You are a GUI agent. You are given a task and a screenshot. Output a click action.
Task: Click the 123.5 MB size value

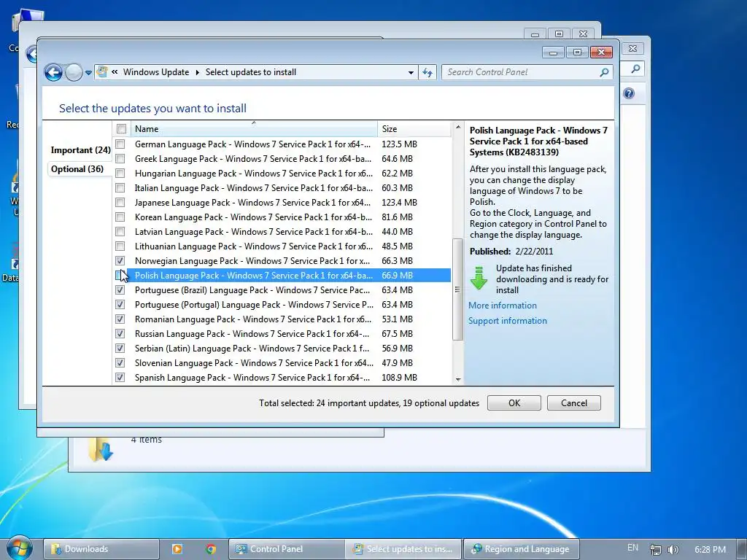399,144
